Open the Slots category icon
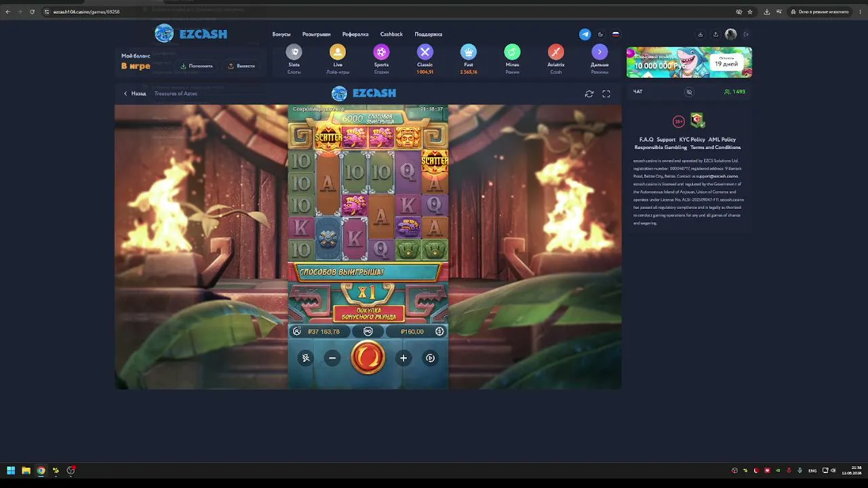The height and width of the screenshot is (488, 868). tap(294, 53)
